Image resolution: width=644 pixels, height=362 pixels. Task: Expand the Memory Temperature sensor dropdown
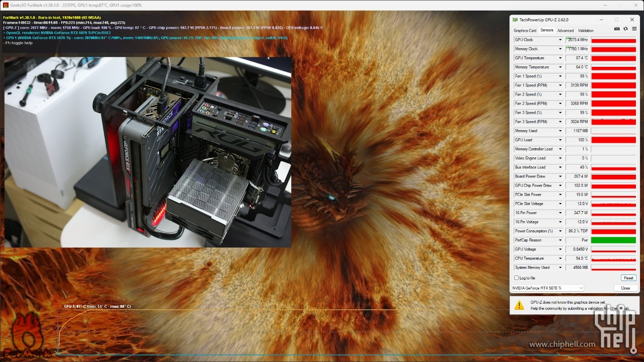point(560,67)
